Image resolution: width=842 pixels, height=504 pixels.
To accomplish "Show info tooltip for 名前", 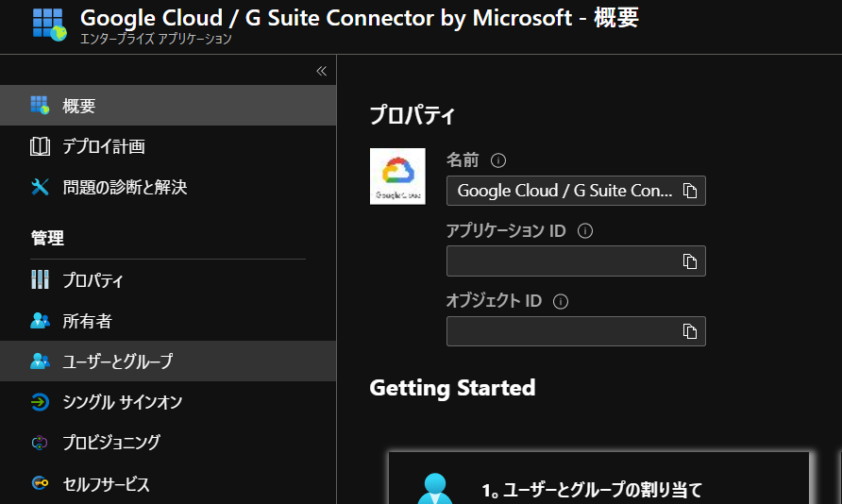I will coord(499,160).
